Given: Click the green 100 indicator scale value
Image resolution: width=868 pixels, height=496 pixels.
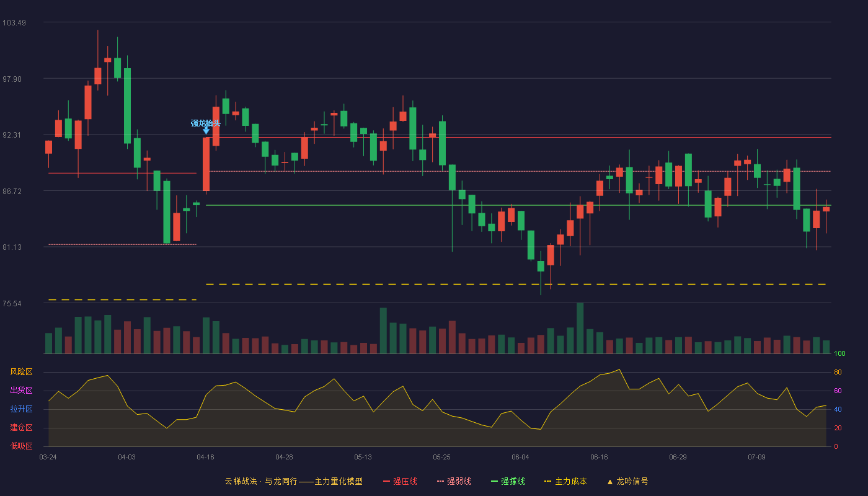Looking at the screenshot, I should coord(839,353).
